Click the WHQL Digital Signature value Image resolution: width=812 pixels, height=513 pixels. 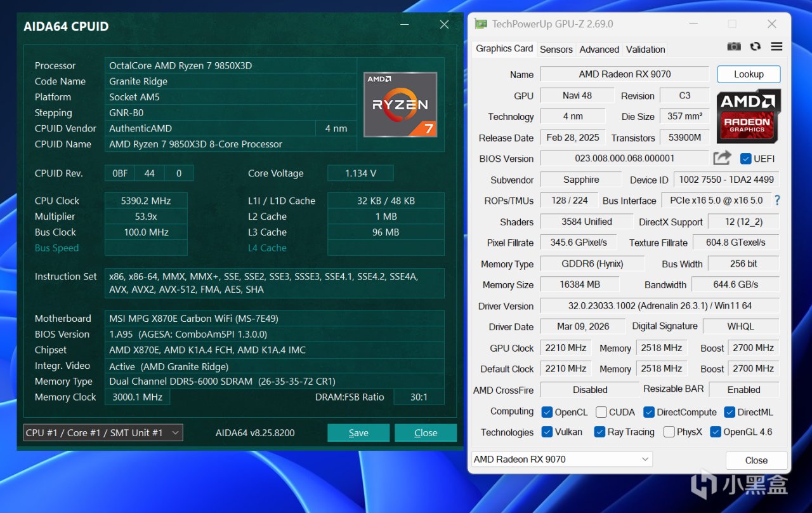[740, 326]
